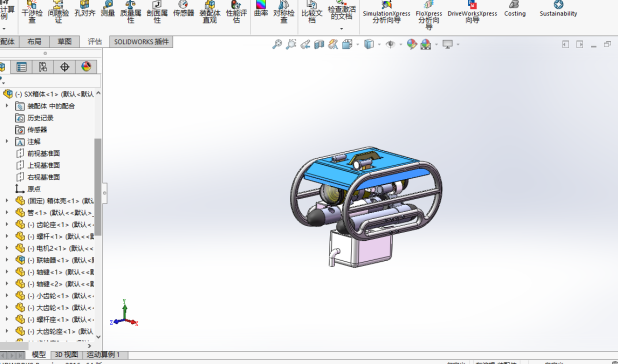The width and height of the screenshot is (618, 364).
Task: Click Zoom to Area magnifier icon
Action: pos(291,44)
